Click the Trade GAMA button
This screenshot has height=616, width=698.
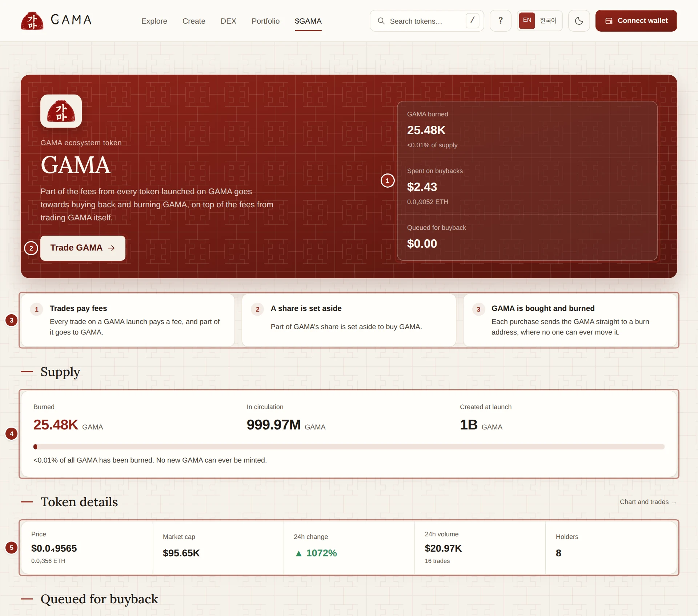point(83,248)
